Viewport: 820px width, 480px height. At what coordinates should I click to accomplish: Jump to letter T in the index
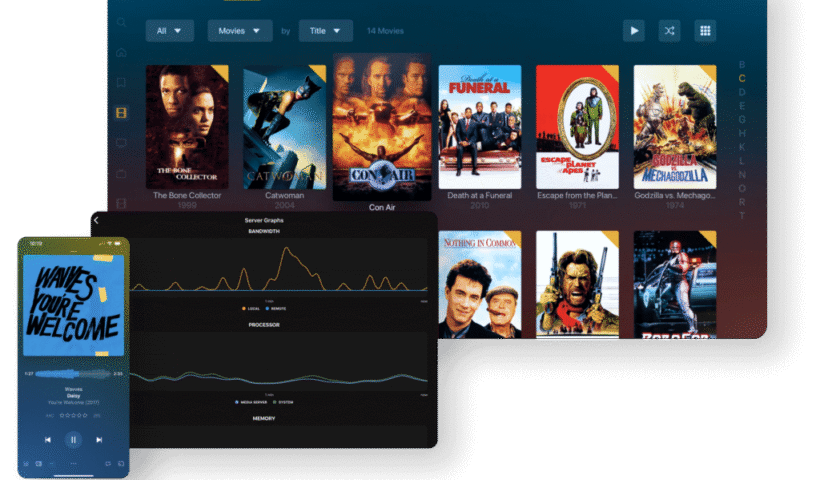pos(742,215)
